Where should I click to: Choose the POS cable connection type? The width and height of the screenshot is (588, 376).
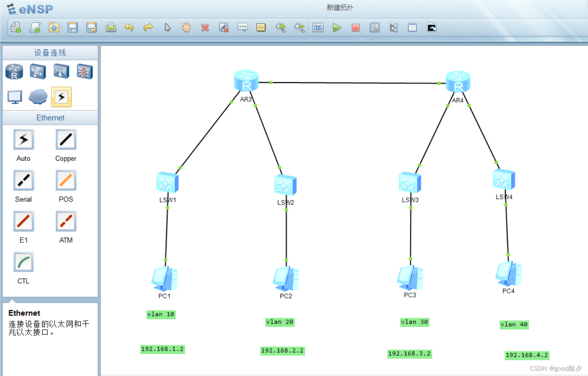coord(65,180)
